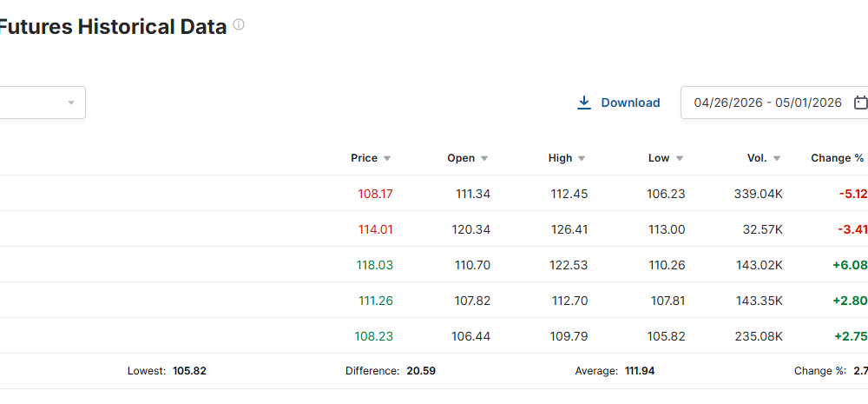Select price value 114.01
This screenshot has height=404, width=868.
tap(375, 229)
